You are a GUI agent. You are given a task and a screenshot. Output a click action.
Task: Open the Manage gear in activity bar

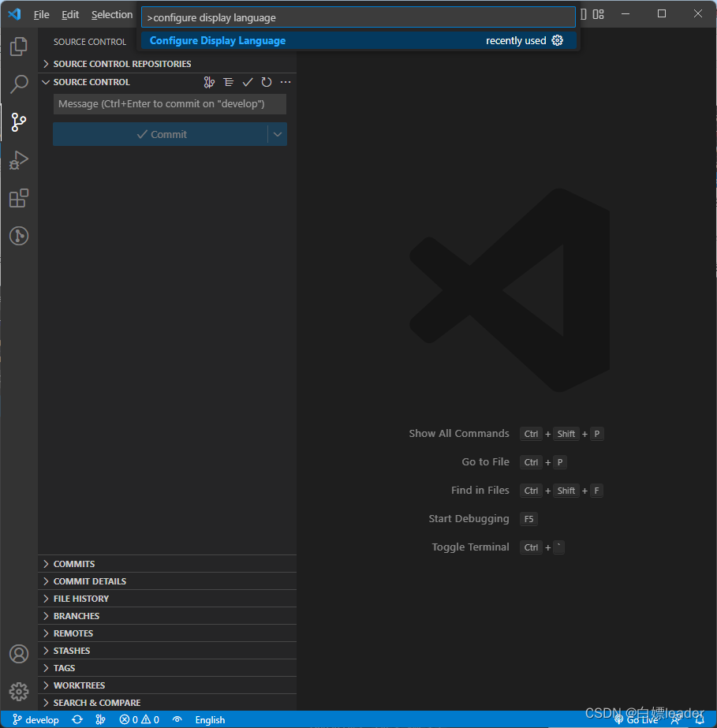tap(19, 692)
